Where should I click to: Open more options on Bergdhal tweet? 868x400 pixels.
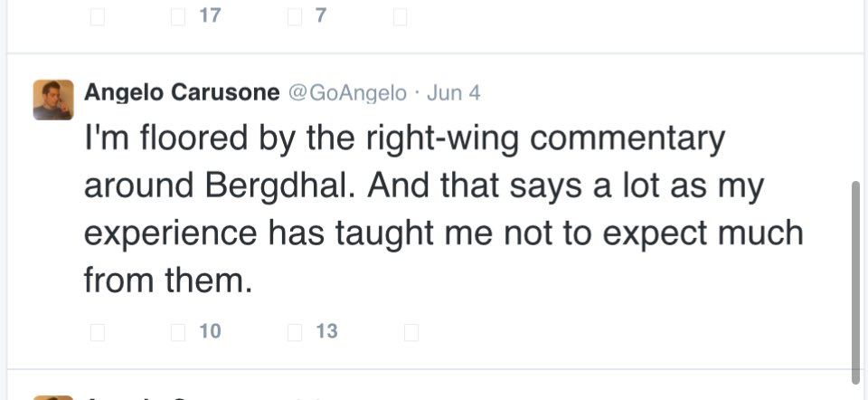(411, 332)
